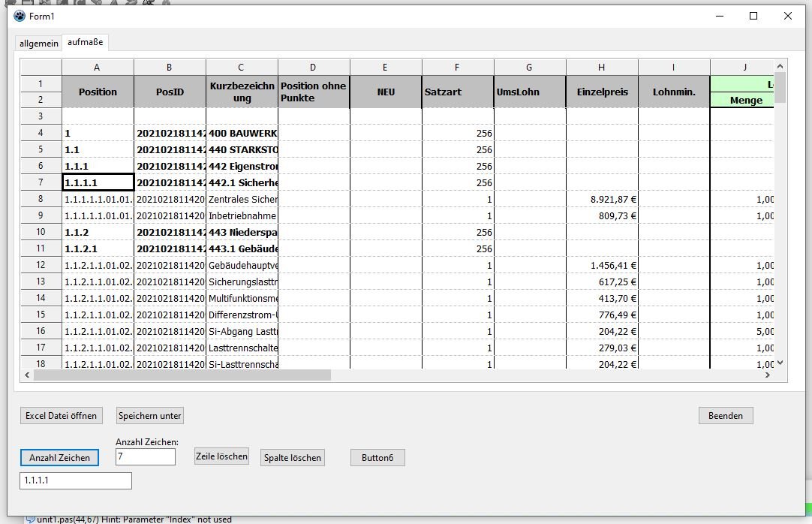
Task: Select cell 442.1 Sicherhe
Action: coord(242,182)
